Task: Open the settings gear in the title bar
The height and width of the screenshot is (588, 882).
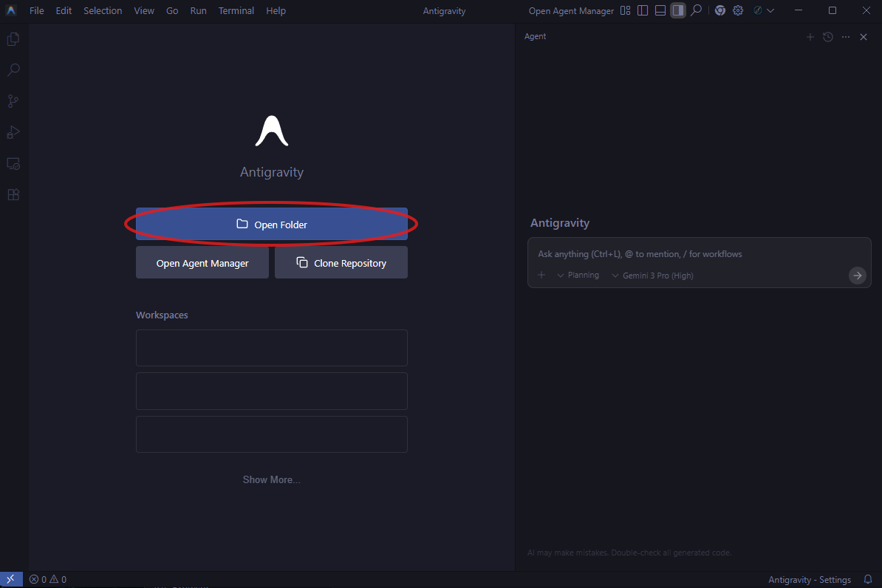Action: pos(738,10)
